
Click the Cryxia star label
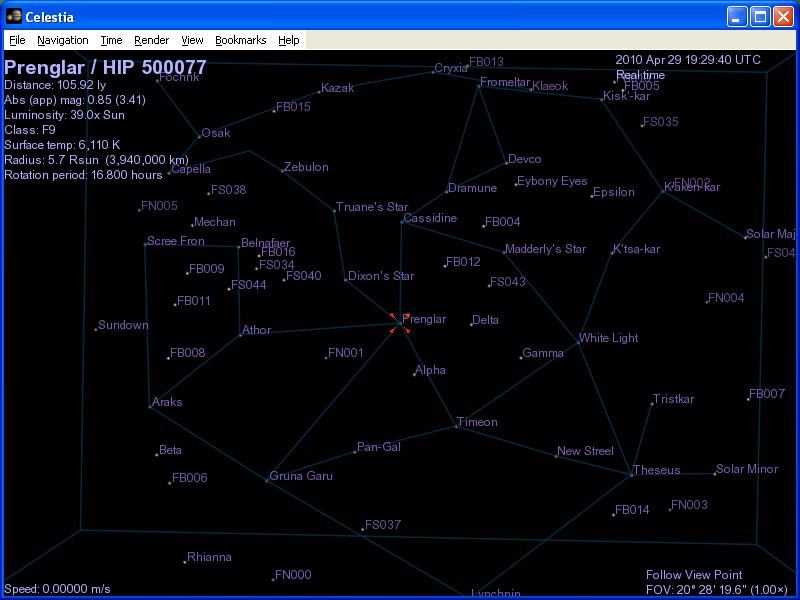point(451,68)
